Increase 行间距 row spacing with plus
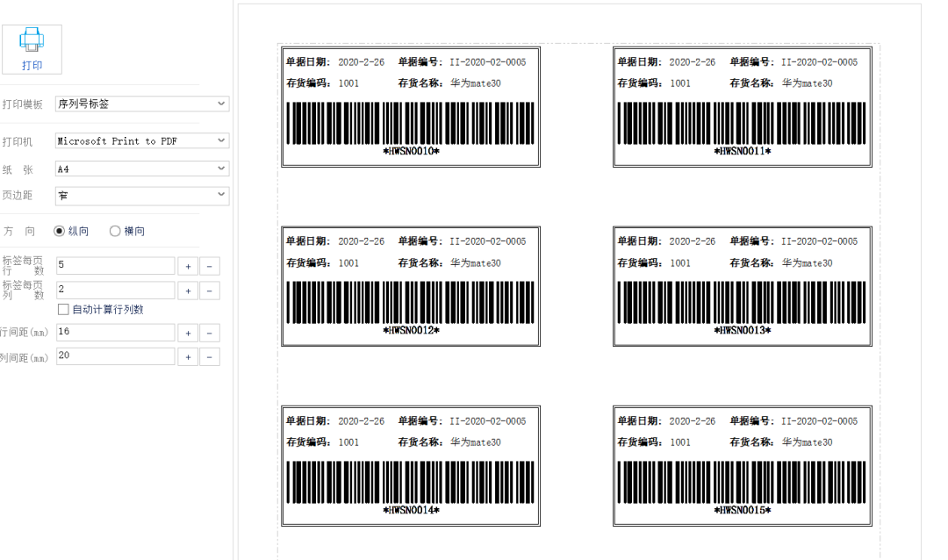 click(x=188, y=333)
